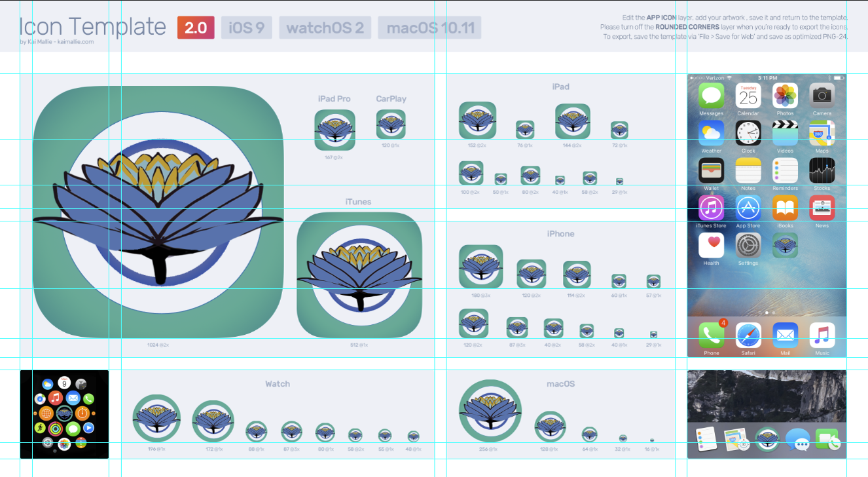Tap Music app in iPhone dock
Viewport: 868px width, 477px height.
pyautogui.click(x=822, y=335)
